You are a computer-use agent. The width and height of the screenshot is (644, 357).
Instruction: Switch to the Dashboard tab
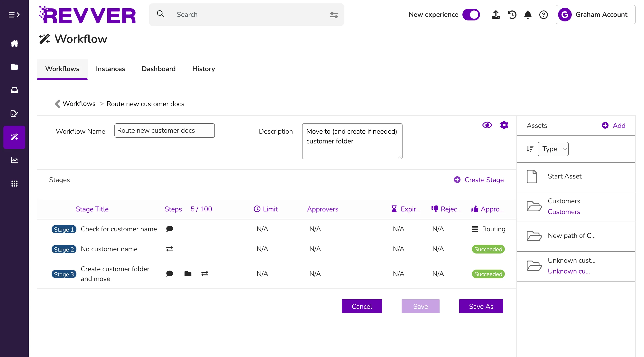[x=158, y=69]
